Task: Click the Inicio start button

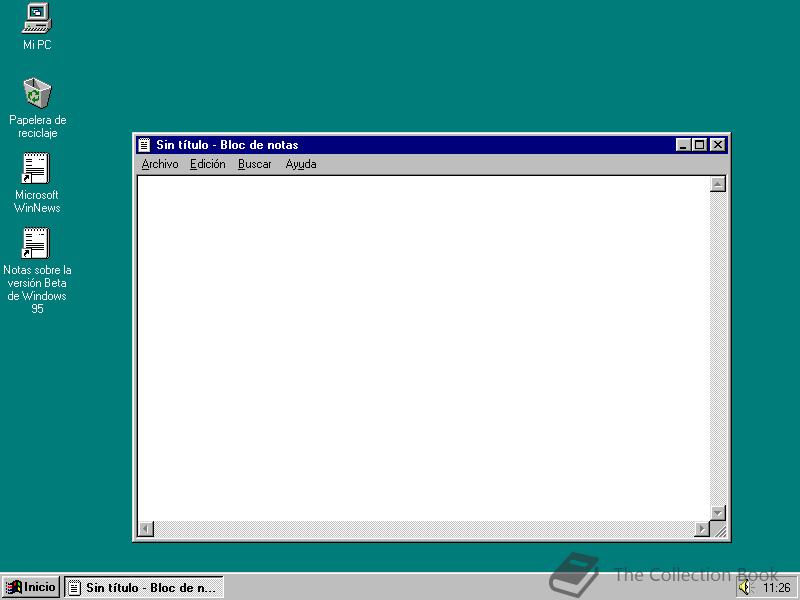Action: click(31, 587)
